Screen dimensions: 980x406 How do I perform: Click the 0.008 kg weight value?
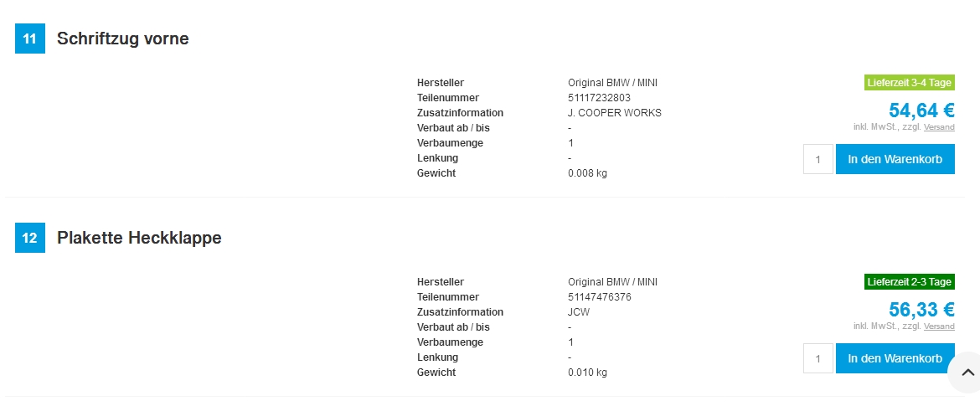587,173
